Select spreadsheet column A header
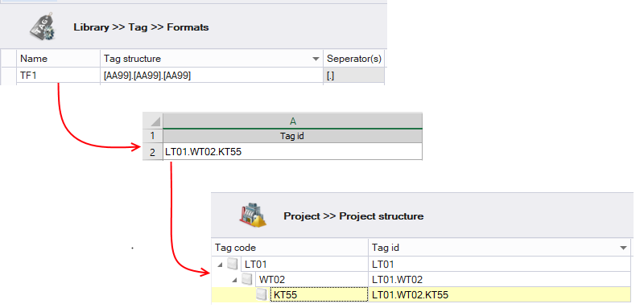 click(292, 121)
